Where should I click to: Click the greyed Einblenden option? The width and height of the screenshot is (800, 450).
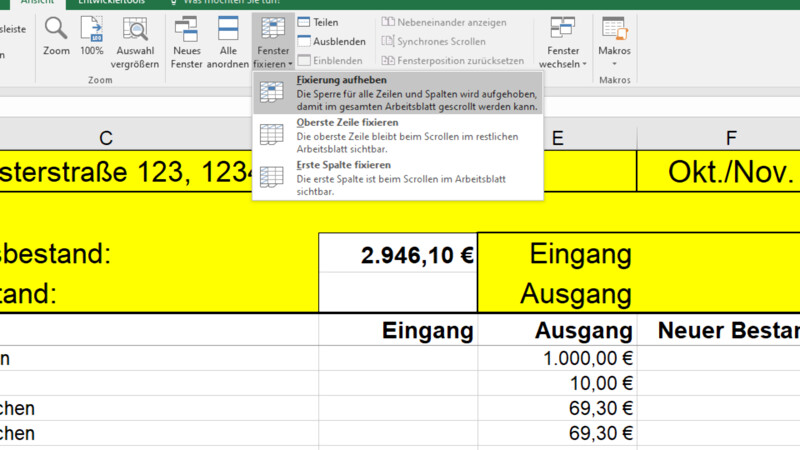pos(330,60)
